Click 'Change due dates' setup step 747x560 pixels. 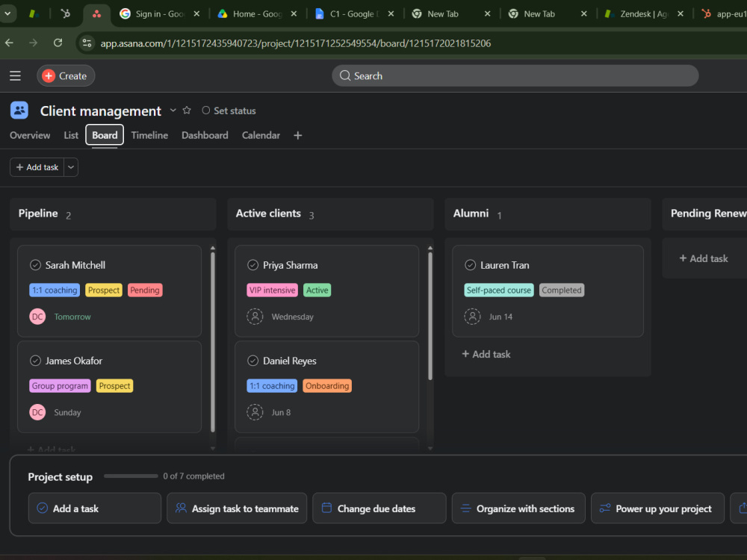[379, 508]
